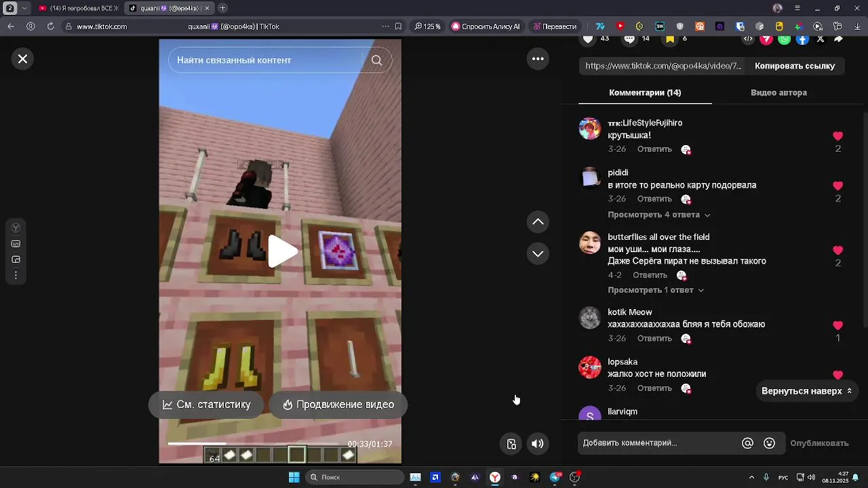Like pididi's comment
The width and height of the screenshot is (868, 488).
[x=837, y=186]
